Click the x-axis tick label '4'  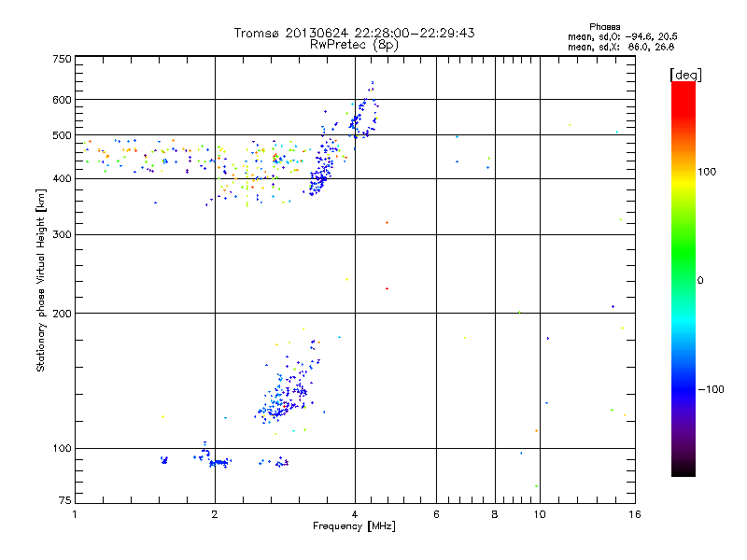(355, 514)
